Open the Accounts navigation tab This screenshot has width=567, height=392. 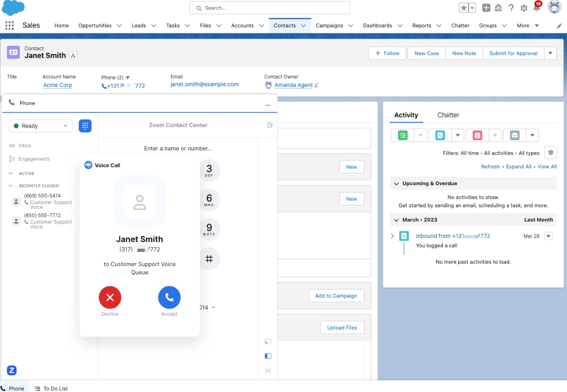242,26
